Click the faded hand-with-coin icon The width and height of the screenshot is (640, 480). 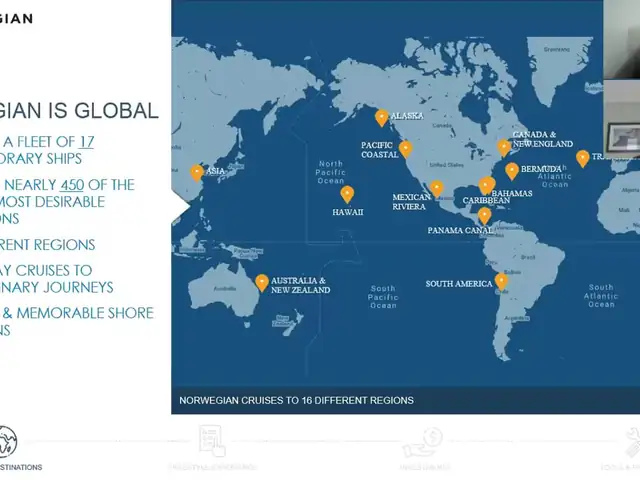point(423,443)
